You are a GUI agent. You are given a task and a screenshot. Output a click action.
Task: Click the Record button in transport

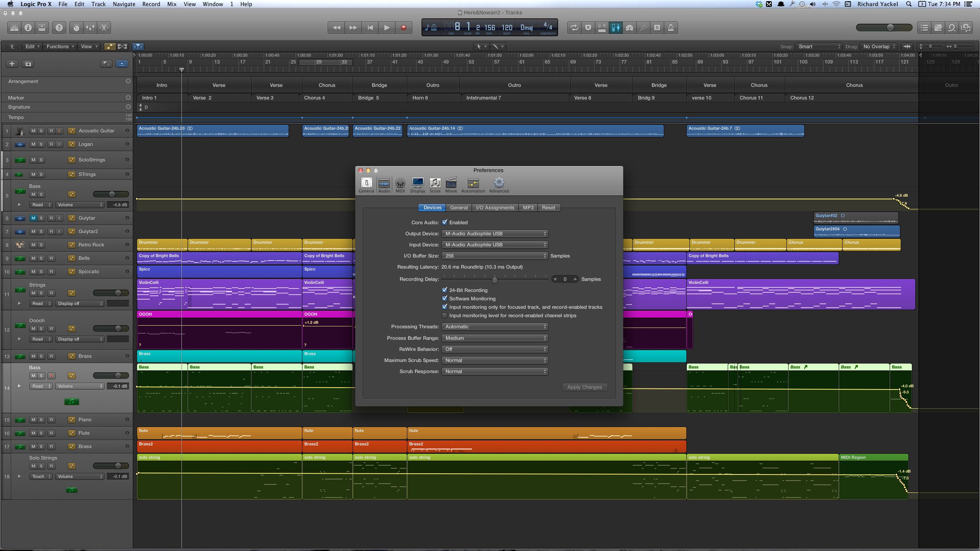pos(403,28)
